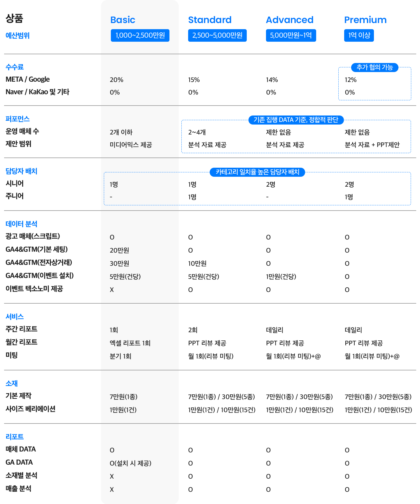Click the 소재 section title

point(12,384)
